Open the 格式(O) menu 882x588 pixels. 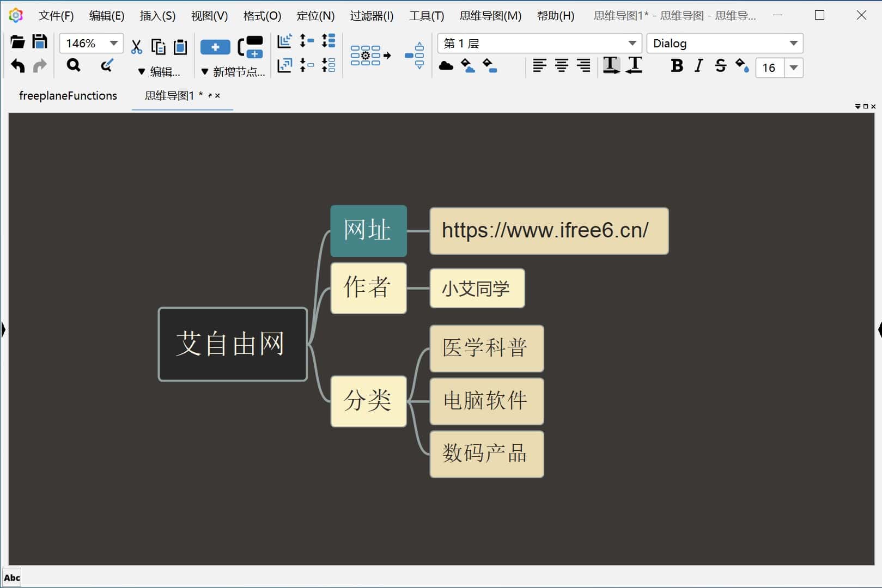pyautogui.click(x=262, y=16)
